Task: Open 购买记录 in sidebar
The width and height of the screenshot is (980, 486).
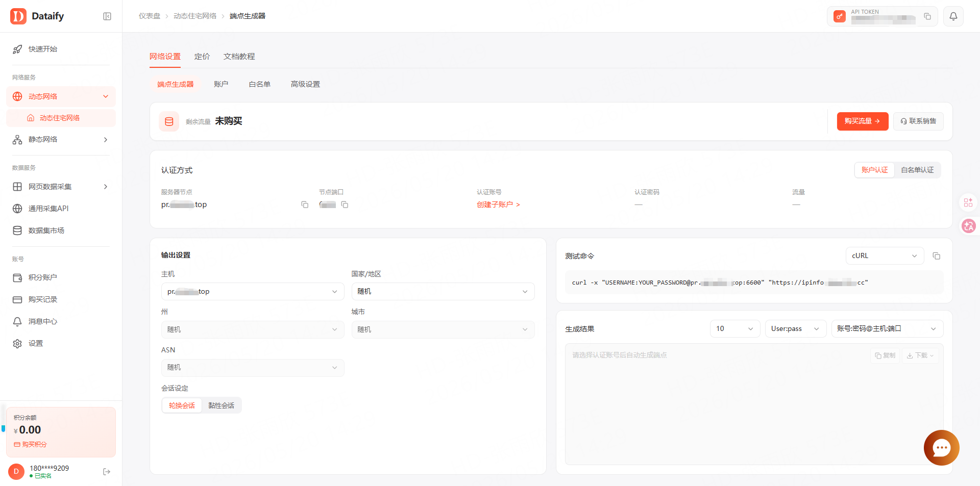Action: point(61,299)
